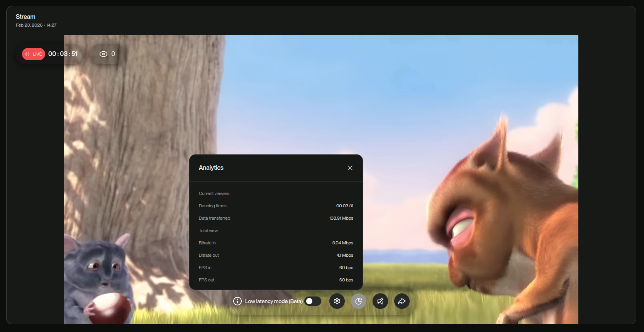Select the FPS out label
Screen dimensions: 644x332
coord(207,280)
